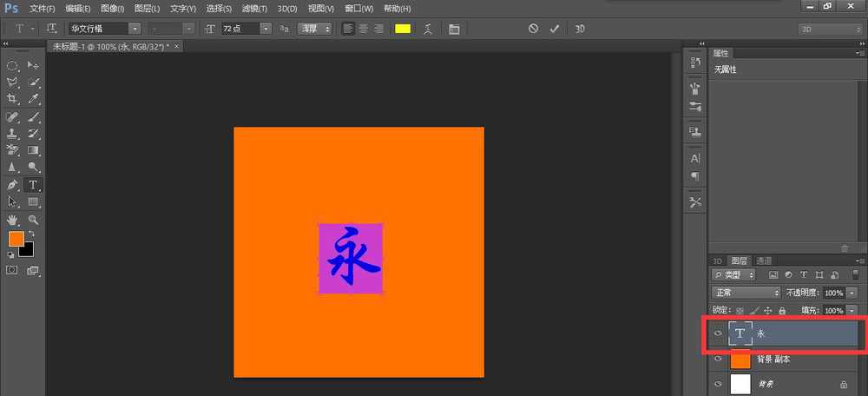Select the Crop tool

tap(13, 99)
